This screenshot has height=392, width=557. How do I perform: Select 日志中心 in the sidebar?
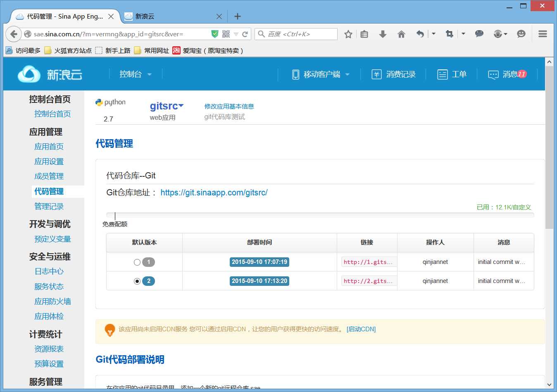coord(49,271)
